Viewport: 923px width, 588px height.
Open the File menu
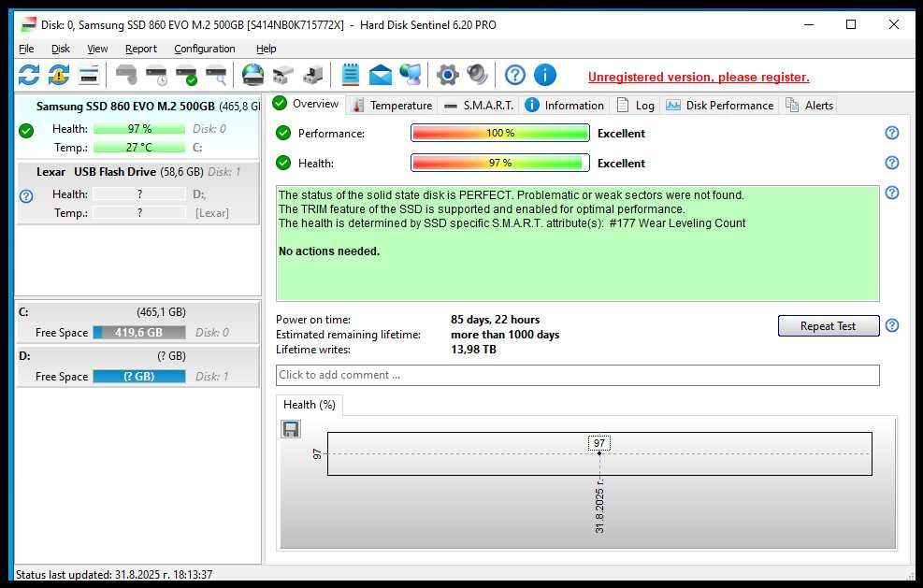pos(26,49)
